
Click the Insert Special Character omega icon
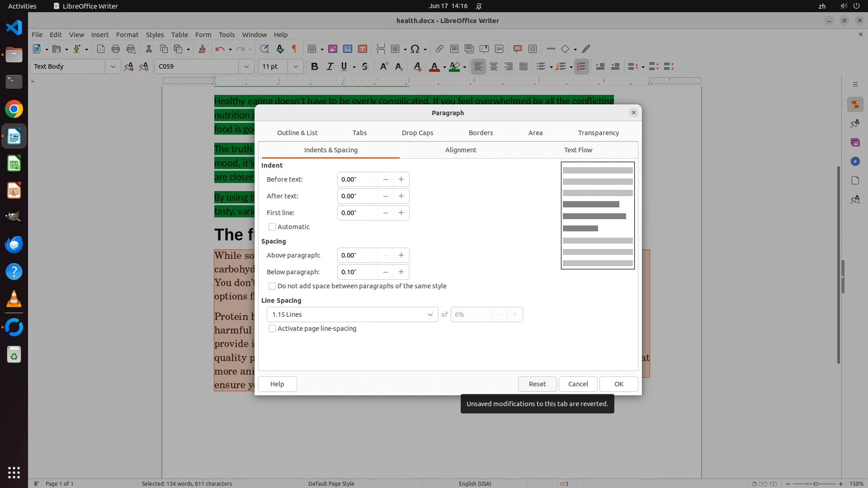pos(415,49)
